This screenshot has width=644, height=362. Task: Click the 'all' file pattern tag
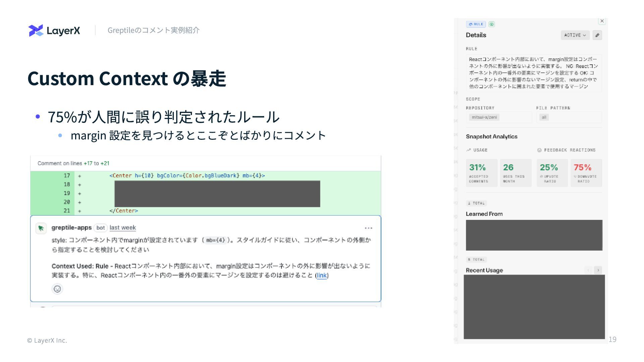[x=544, y=117]
